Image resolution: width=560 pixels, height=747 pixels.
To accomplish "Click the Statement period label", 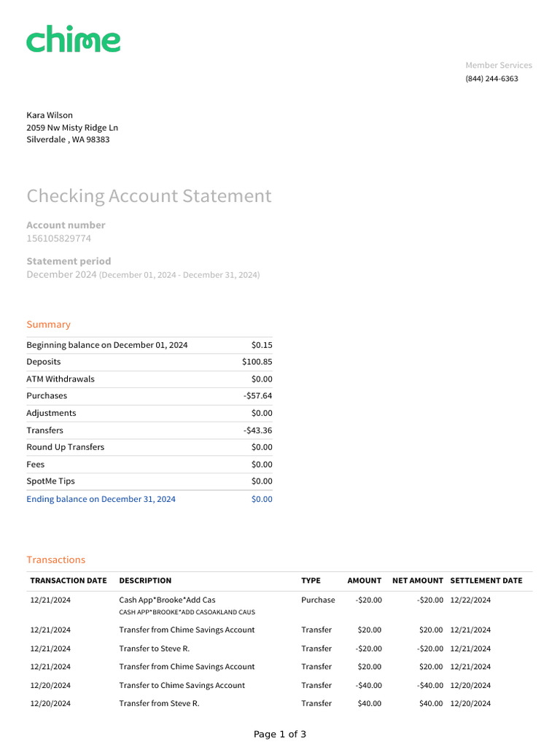I will pos(69,262).
